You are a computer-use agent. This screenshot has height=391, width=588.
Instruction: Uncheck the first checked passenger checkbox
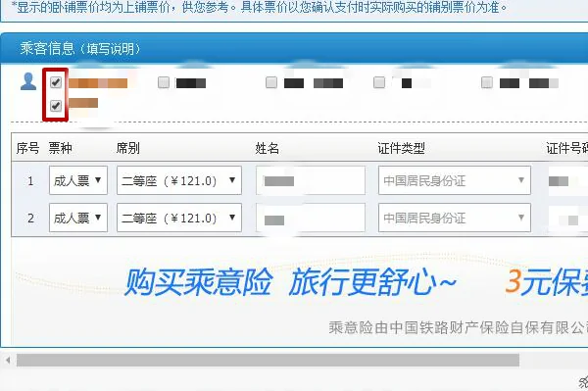click(x=56, y=82)
